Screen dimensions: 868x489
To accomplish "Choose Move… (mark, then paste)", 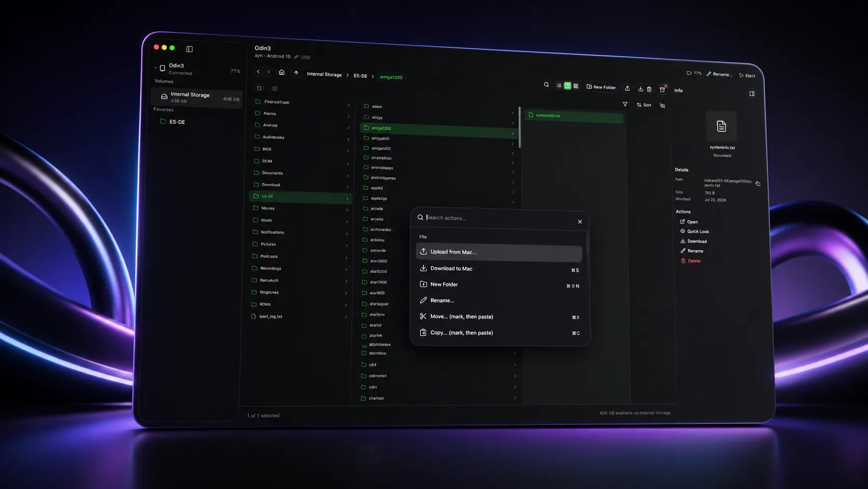I will 500,316.
